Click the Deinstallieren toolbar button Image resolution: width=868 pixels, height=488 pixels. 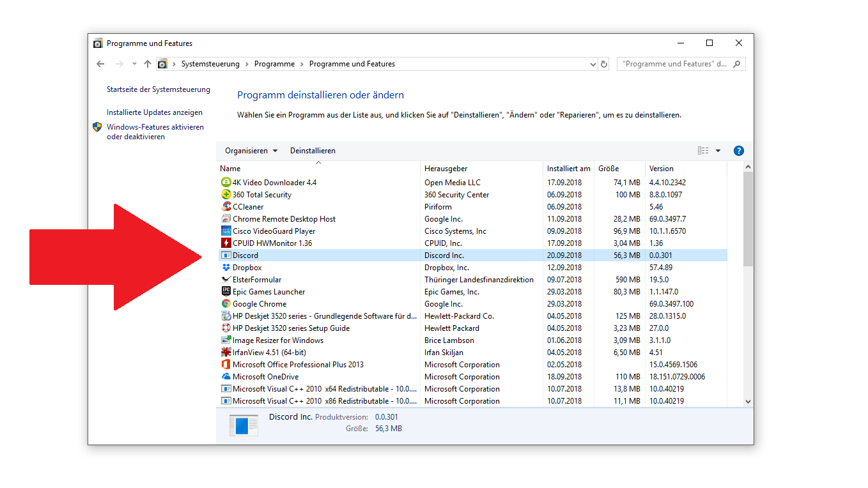(x=313, y=151)
